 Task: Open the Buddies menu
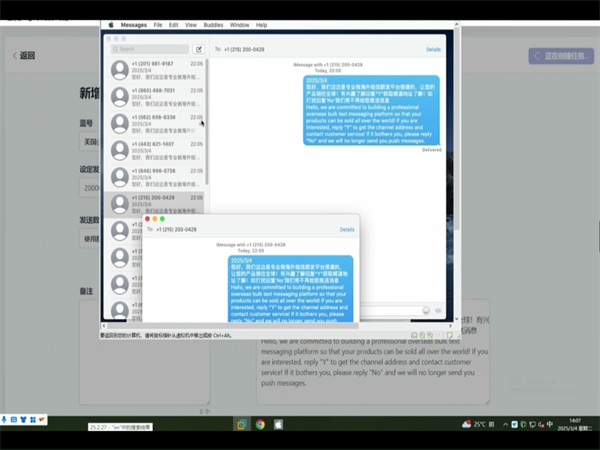click(x=212, y=24)
